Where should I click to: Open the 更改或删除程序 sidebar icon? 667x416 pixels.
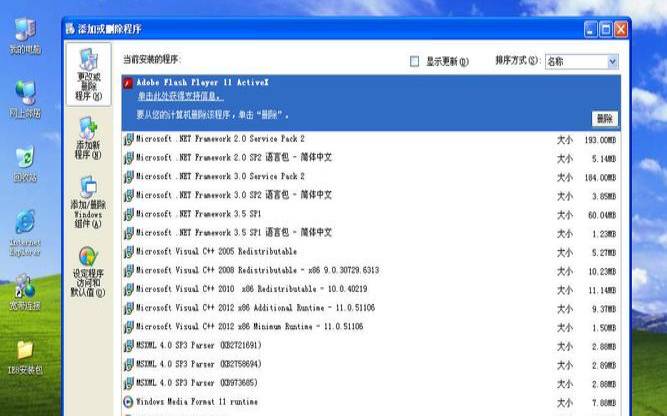pyautogui.click(x=88, y=74)
